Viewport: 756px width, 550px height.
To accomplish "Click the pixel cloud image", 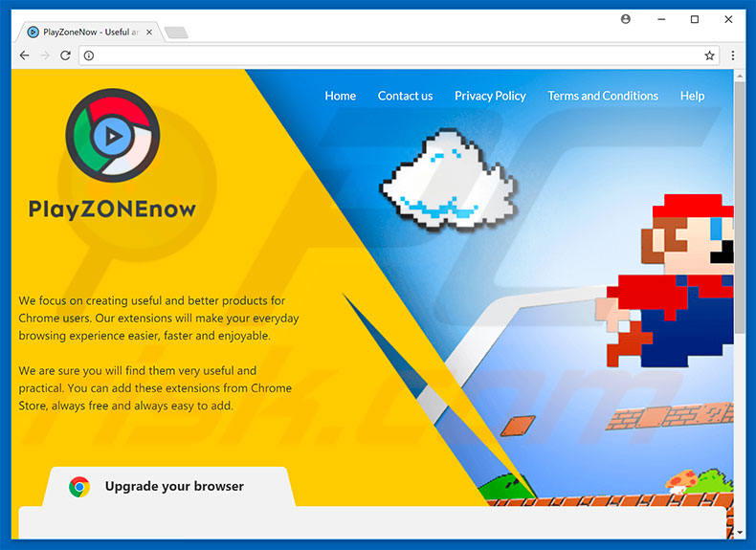I will click(449, 178).
